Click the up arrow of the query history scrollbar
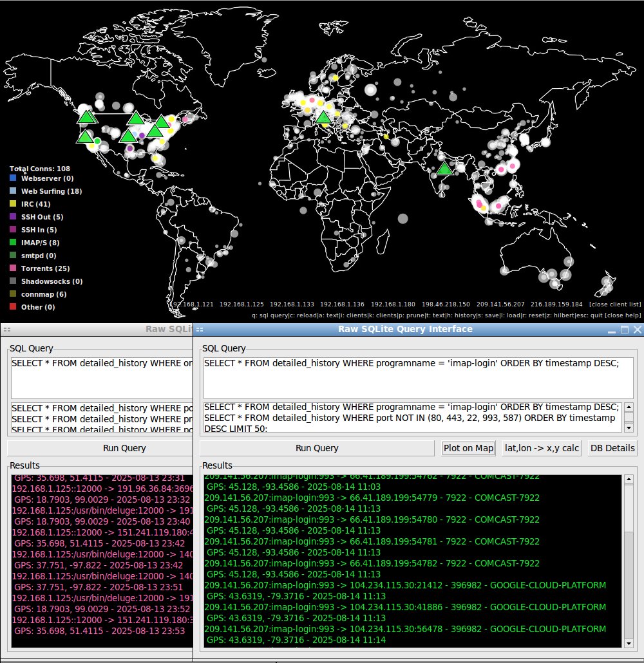 629,407
